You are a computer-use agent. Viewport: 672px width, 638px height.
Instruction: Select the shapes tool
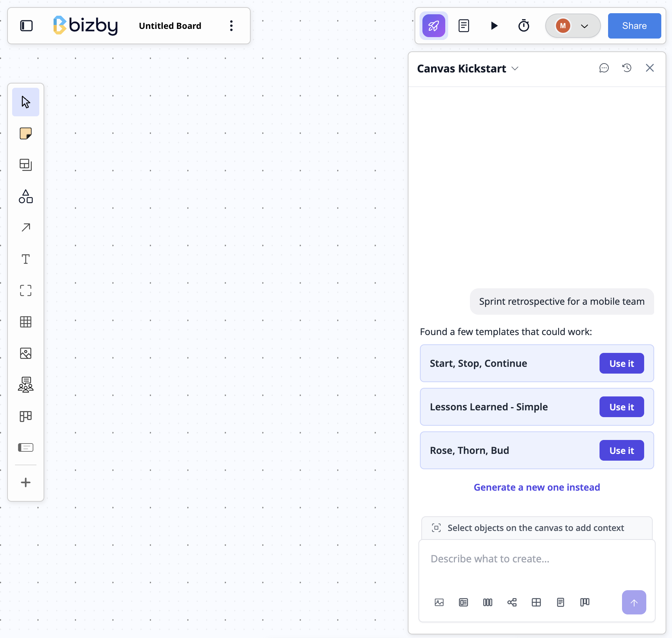[x=26, y=196]
